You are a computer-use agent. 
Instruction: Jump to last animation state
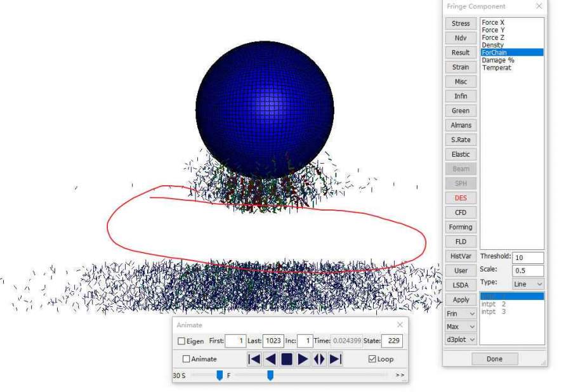coord(336,359)
